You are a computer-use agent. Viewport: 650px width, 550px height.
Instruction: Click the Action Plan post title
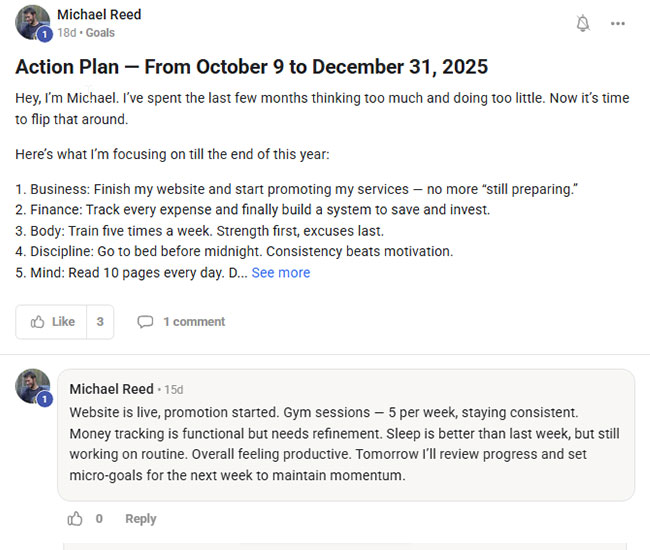pyautogui.click(x=251, y=67)
